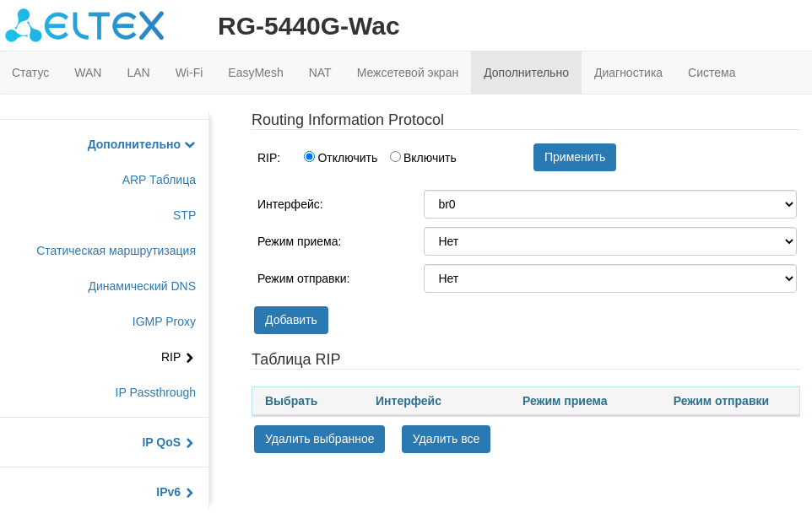Click the chevron next to RIP

pyautogui.click(x=190, y=358)
